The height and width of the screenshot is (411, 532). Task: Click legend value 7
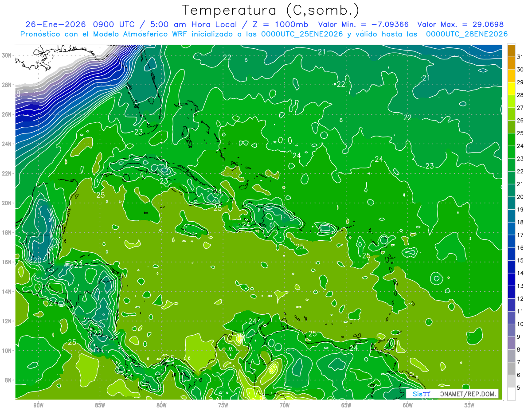click(519, 362)
